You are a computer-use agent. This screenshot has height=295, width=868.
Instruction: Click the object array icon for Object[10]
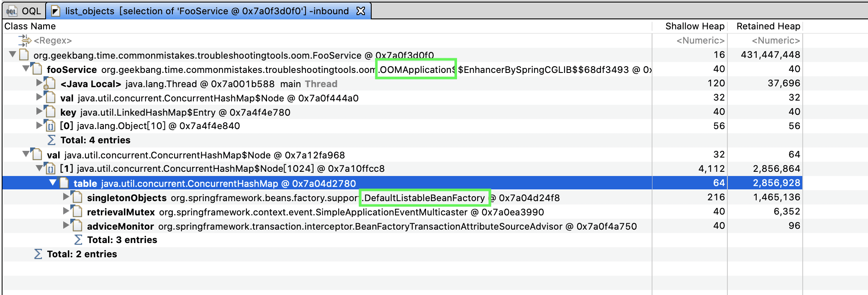(50, 126)
